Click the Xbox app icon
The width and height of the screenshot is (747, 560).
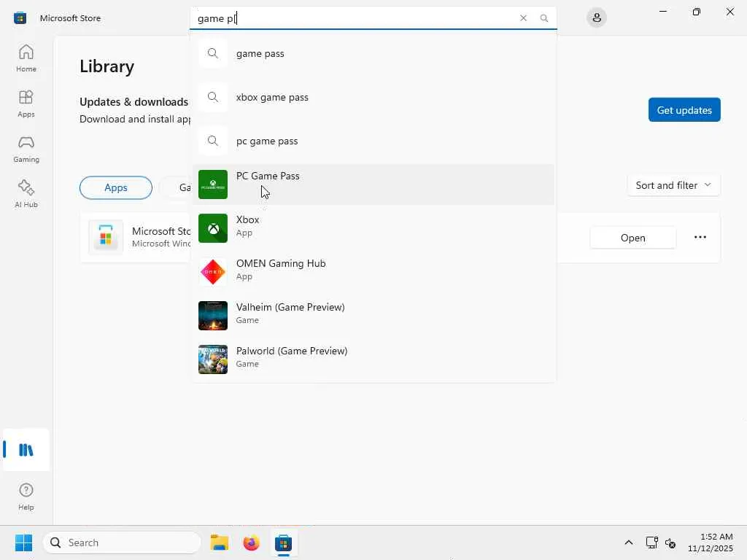pos(213,228)
